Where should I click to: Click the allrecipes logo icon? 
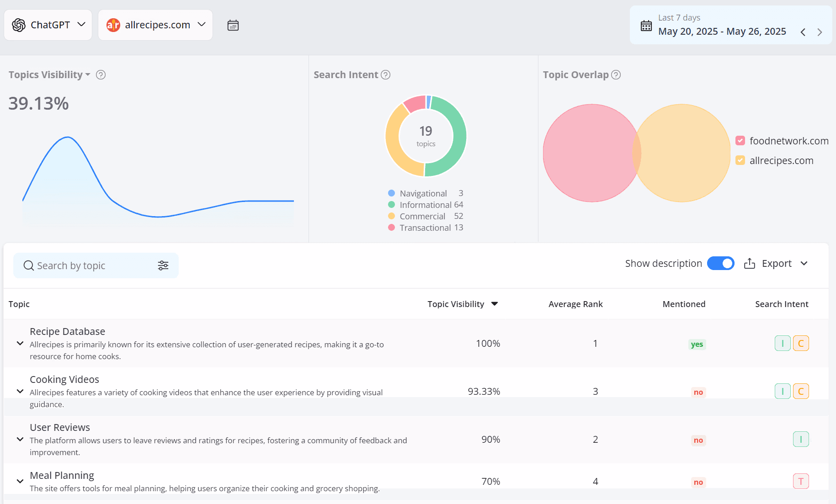point(113,25)
